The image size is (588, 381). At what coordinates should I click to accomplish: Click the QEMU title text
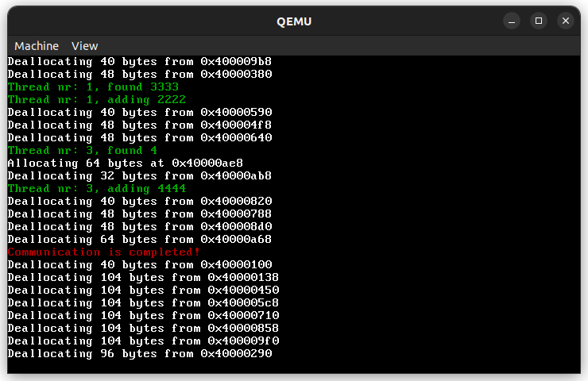pos(294,21)
